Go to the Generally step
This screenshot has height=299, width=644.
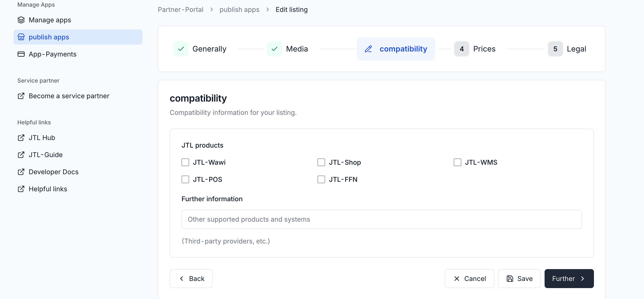point(200,49)
